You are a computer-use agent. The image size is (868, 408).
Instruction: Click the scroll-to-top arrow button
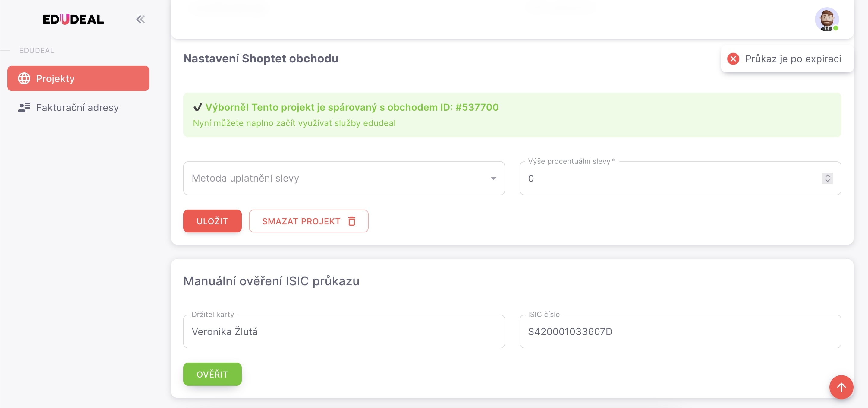[x=841, y=387]
